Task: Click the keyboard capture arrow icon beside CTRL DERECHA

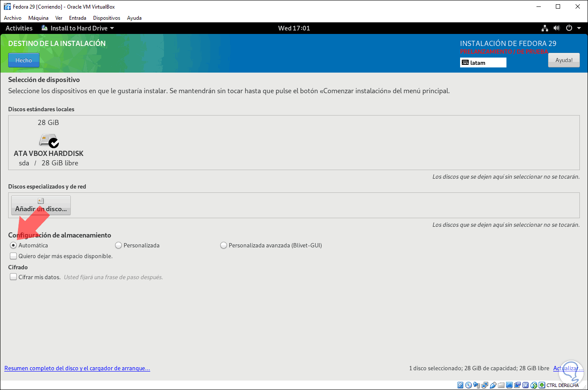Action: point(542,385)
